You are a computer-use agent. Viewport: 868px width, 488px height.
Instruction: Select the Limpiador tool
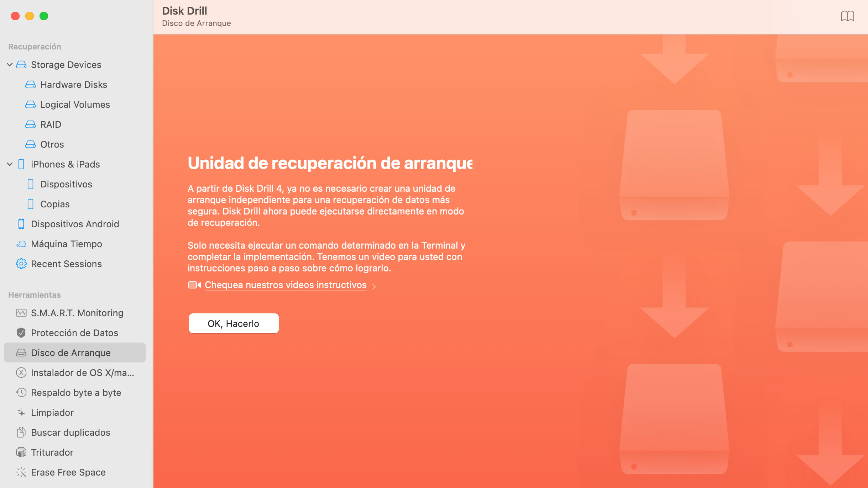point(52,412)
